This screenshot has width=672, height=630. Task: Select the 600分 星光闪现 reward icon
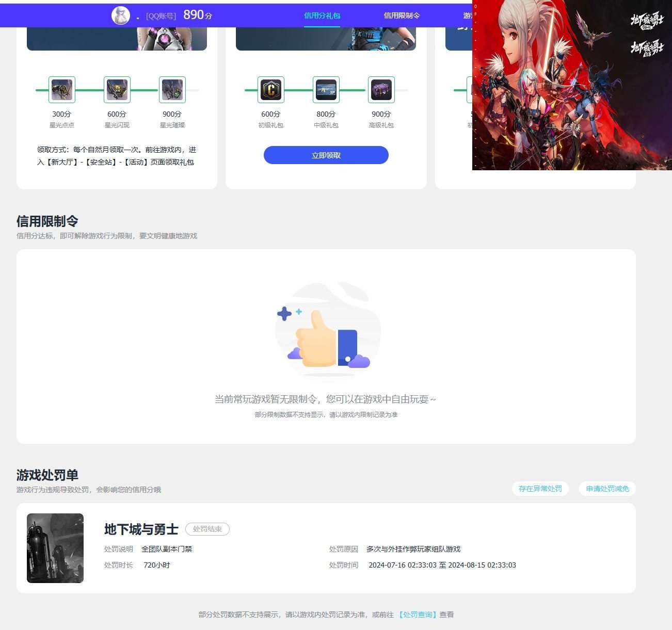coord(117,90)
